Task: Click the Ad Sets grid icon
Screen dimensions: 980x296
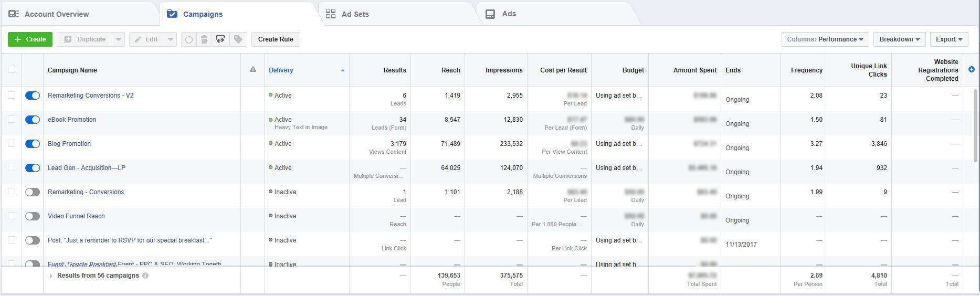Action: click(x=331, y=14)
